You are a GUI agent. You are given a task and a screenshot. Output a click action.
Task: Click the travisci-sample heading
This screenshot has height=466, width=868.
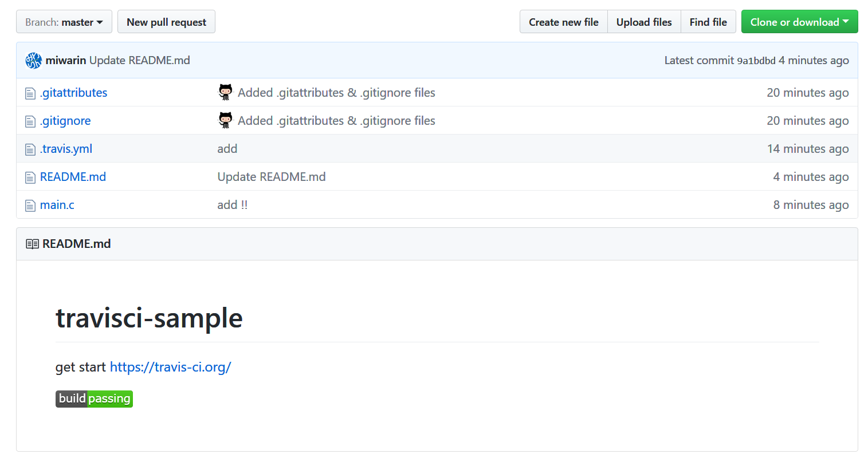(149, 318)
